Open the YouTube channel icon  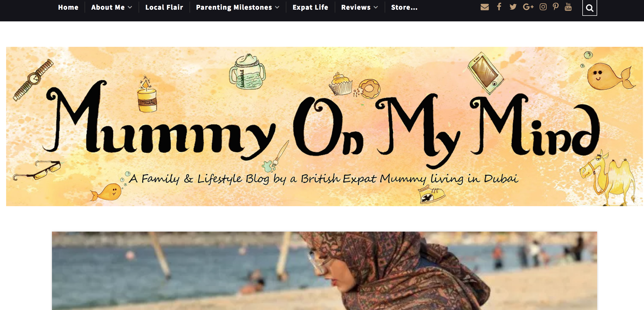click(568, 7)
